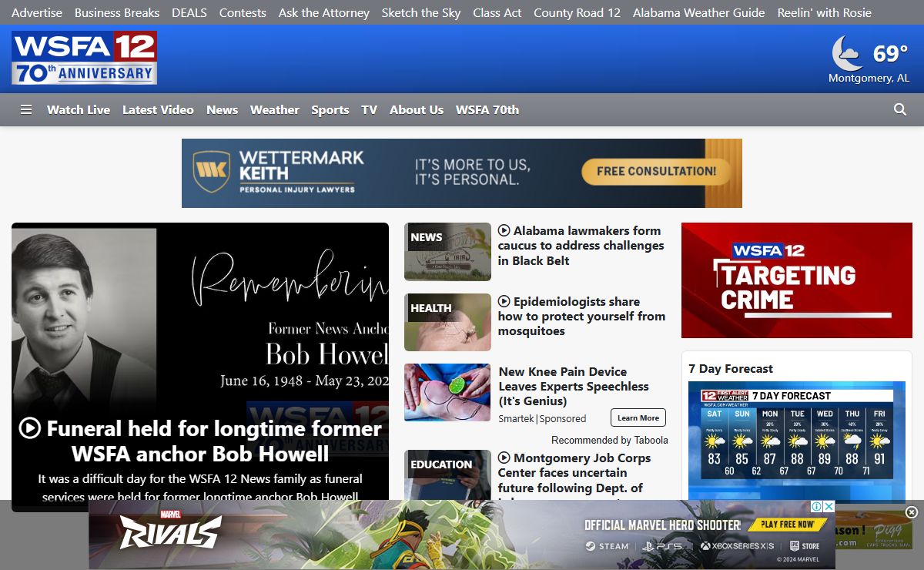Screen dimensions: 924x570
Task: Open the 7 Day Forecast graphic
Action: click(797, 441)
